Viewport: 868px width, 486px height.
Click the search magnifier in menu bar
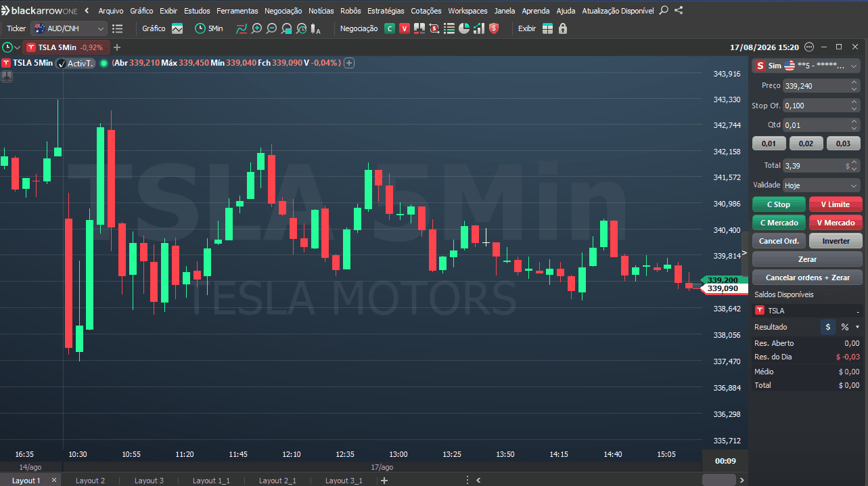(664, 10)
